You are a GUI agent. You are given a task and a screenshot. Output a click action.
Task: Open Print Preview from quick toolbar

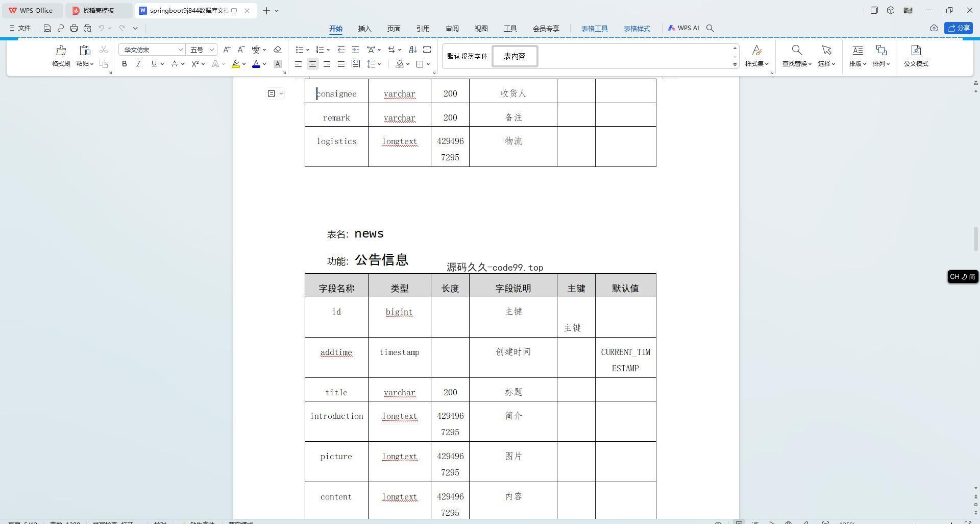click(x=87, y=28)
